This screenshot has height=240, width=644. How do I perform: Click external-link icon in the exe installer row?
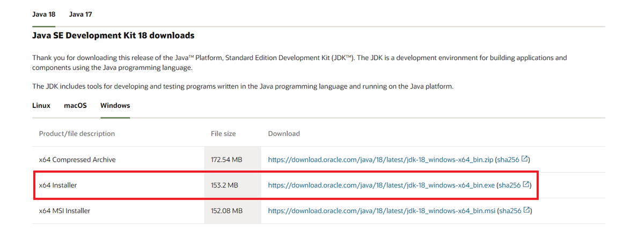(x=526, y=185)
